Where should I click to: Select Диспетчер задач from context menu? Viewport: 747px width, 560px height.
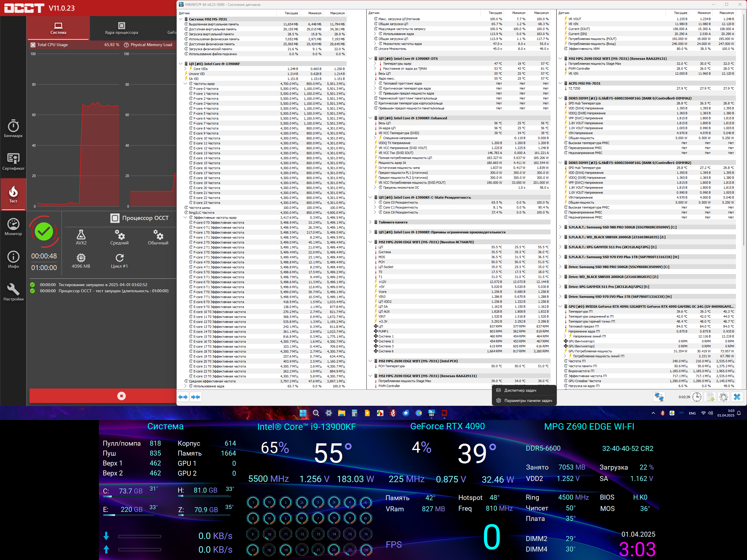click(520, 390)
